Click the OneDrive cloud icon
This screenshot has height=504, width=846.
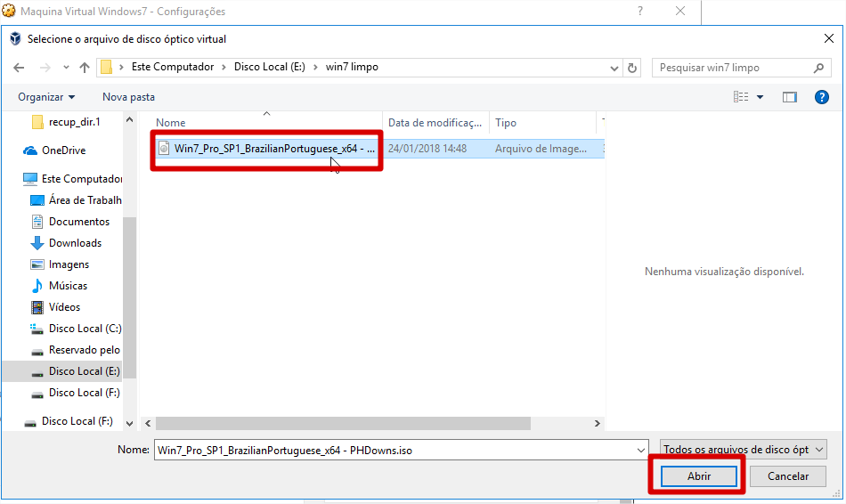(30, 150)
